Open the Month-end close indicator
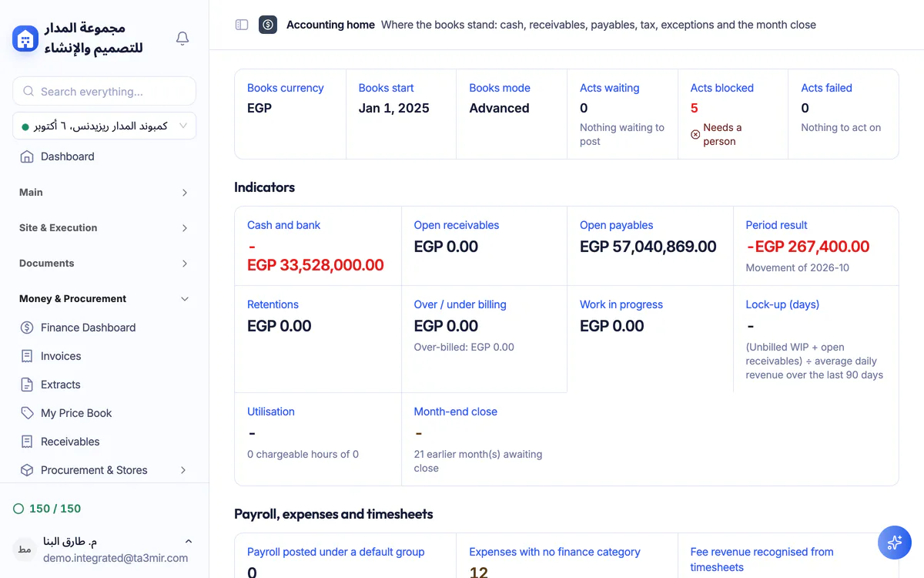This screenshot has height=578, width=924. click(455, 412)
